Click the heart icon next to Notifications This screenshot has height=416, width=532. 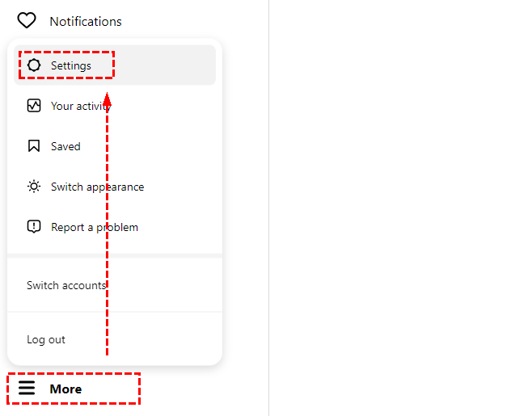point(27,21)
